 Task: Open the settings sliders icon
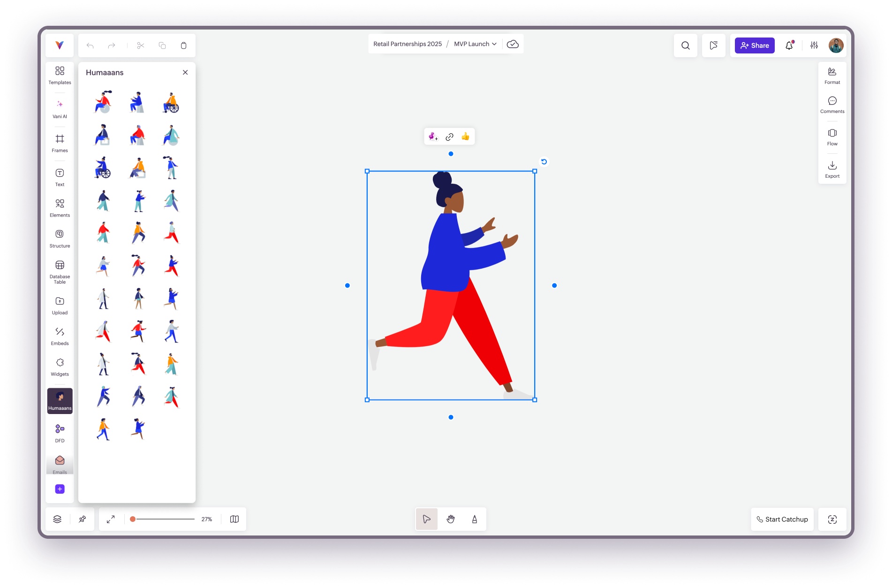(814, 45)
